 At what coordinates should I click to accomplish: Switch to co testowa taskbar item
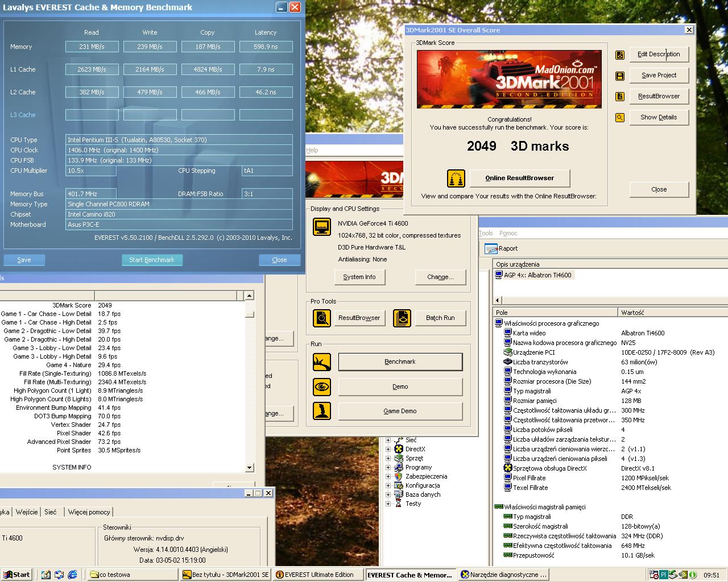click(x=131, y=575)
